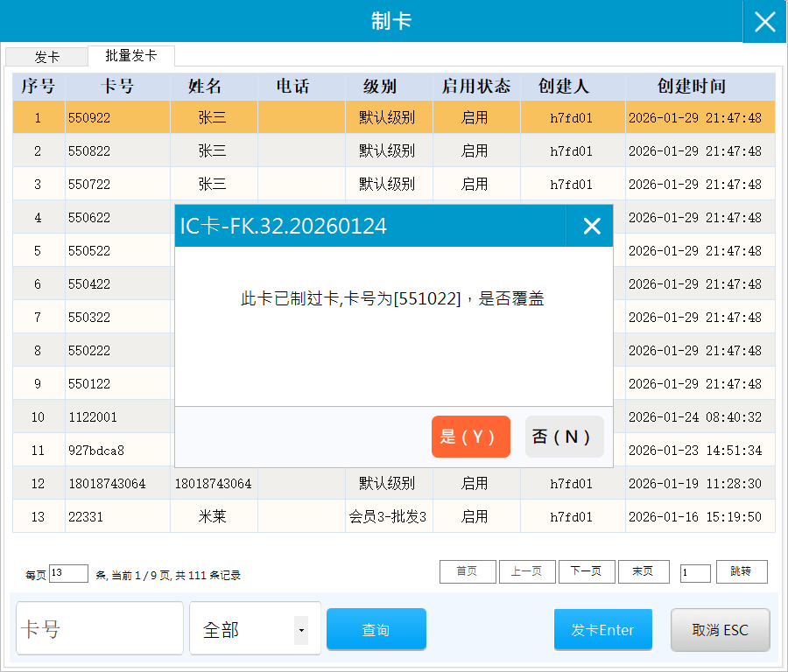This screenshot has width=788, height=672.
Task: Close the 制卡 window
Action: click(764, 22)
